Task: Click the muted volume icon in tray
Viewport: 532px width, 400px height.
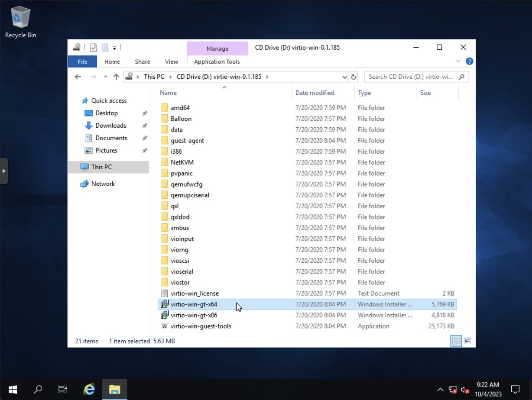Action: coord(464,390)
